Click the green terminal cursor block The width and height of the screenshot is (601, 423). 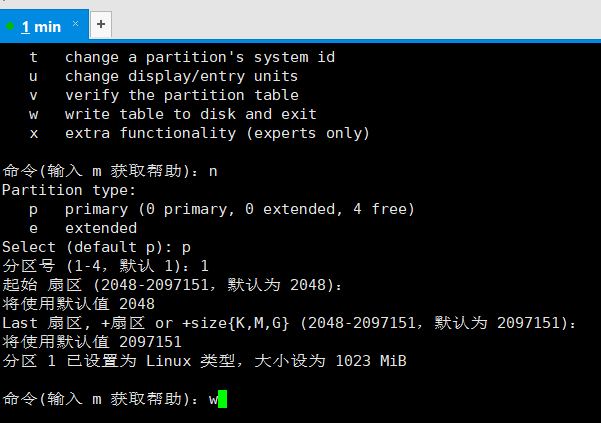223,399
